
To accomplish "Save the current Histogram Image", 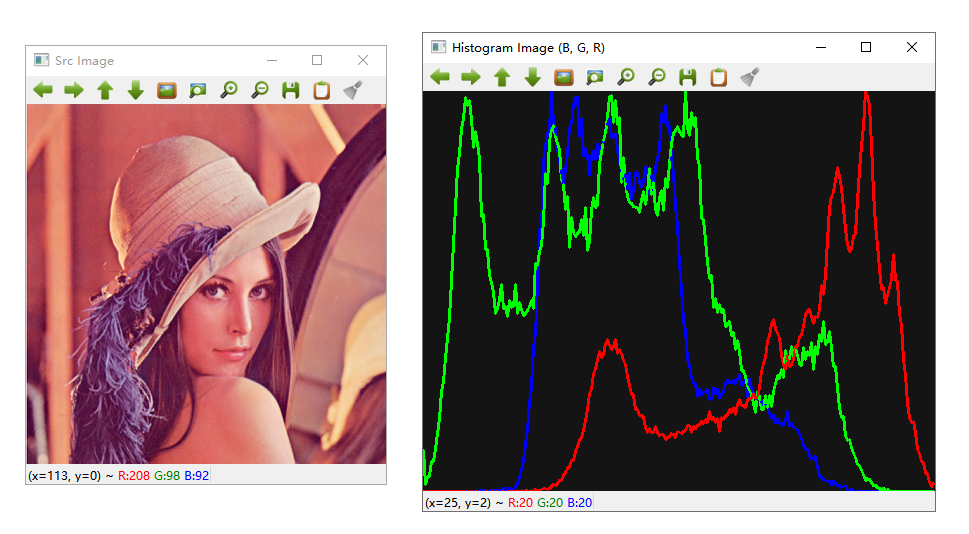I will [688, 77].
